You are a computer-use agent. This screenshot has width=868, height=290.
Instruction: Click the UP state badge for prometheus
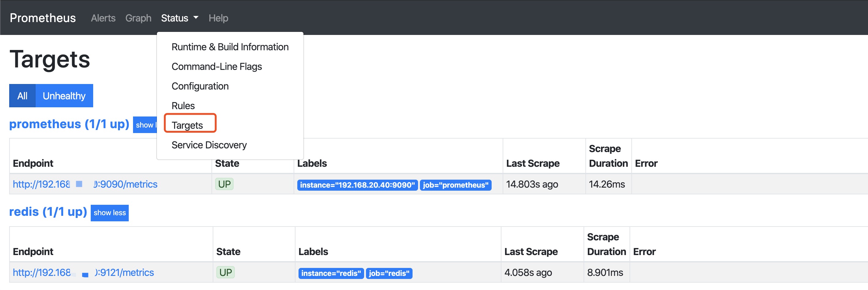point(224,184)
